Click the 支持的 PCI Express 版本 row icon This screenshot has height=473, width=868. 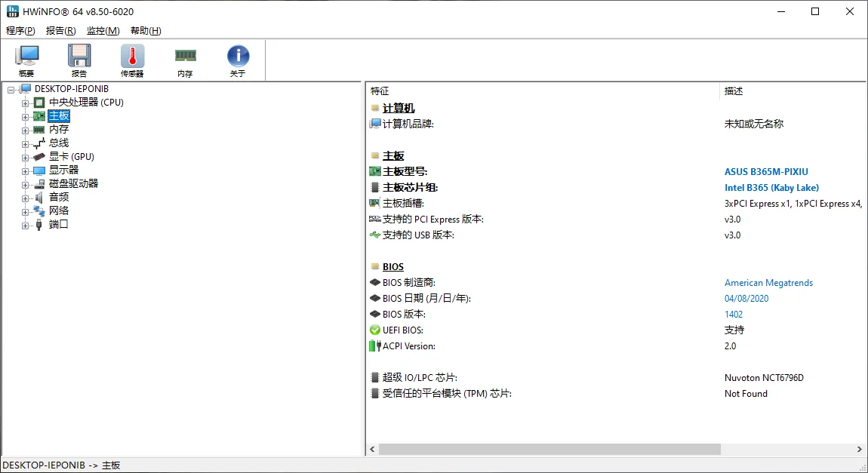pos(375,219)
